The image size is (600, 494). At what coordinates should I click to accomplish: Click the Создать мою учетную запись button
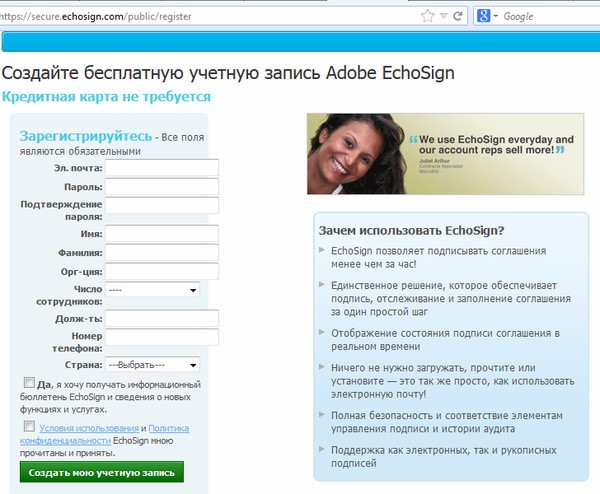(102, 472)
